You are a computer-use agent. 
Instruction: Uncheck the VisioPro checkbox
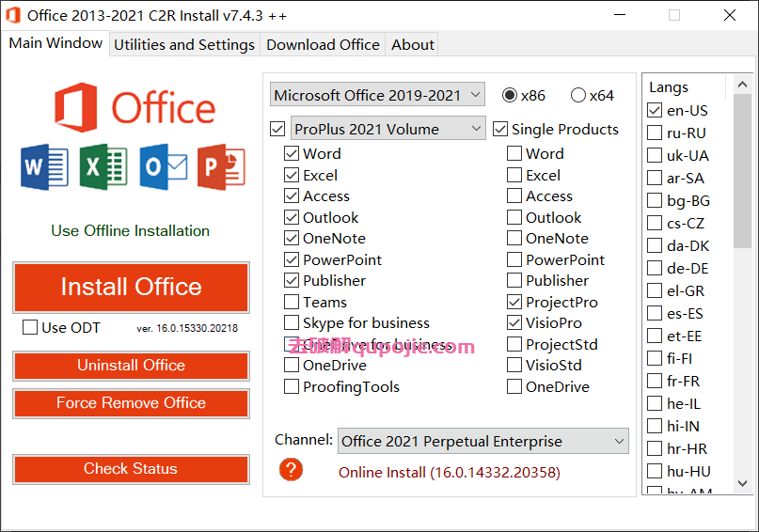tap(514, 322)
